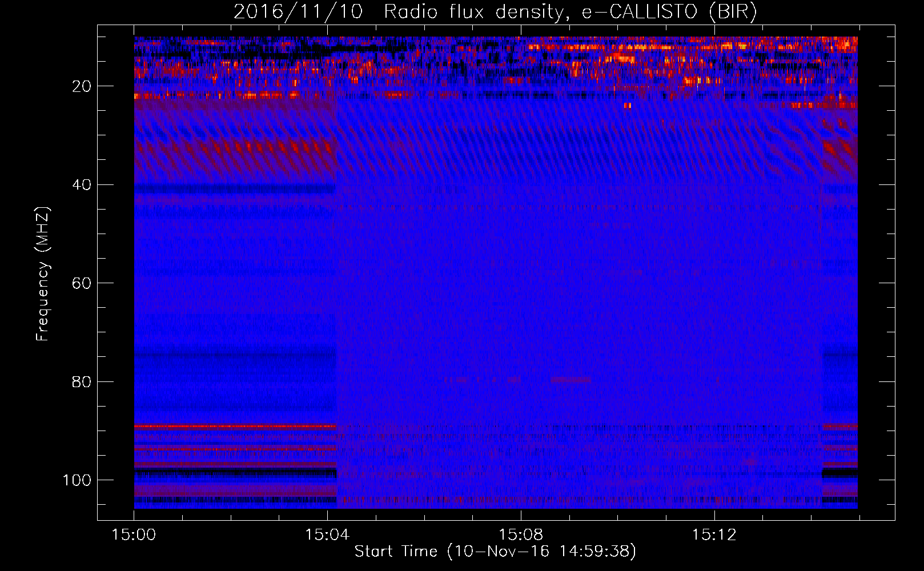Click the 20 frequency tick label

[82, 86]
